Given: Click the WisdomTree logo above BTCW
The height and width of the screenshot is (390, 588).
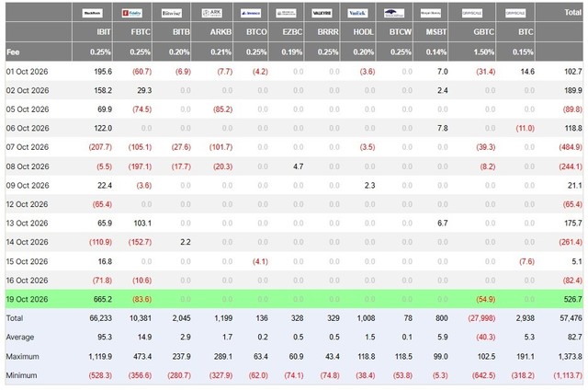Looking at the screenshot, I should pyautogui.click(x=394, y=13).
